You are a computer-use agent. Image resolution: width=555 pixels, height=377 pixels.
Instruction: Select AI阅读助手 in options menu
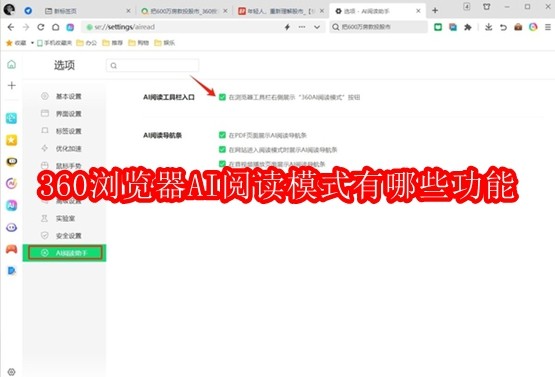pyautogui.click(x=64, y=253)
